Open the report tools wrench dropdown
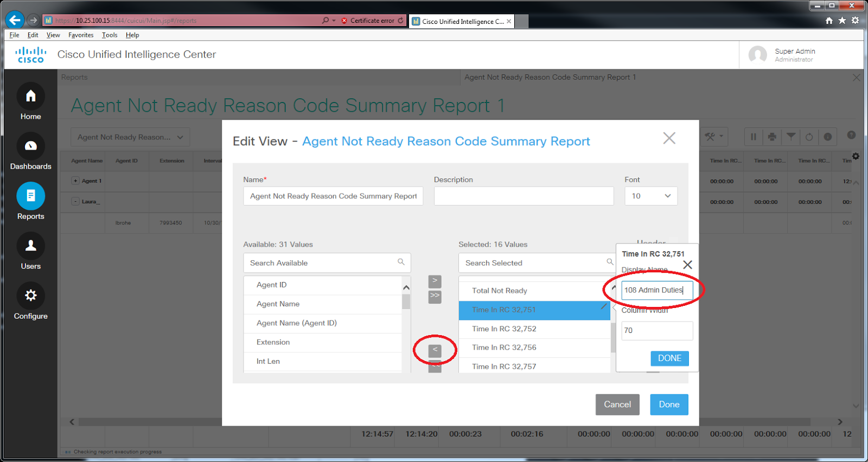The width and height of the screenshot is (868, 462). click(714, 137)
